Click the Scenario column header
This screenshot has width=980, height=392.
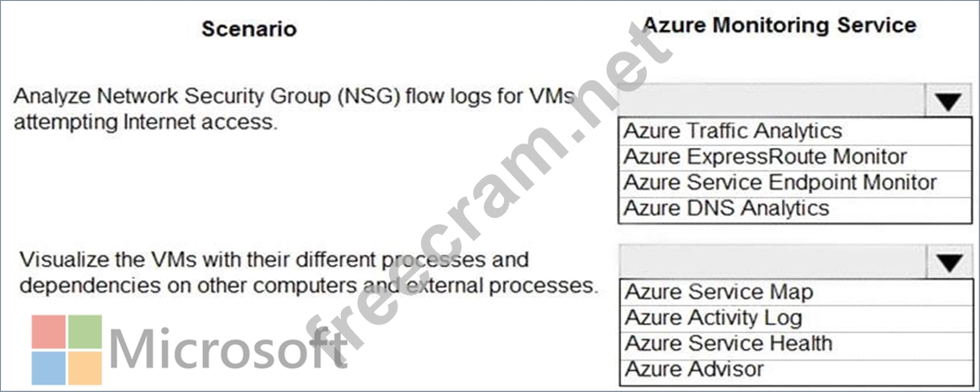pos(249,29)
